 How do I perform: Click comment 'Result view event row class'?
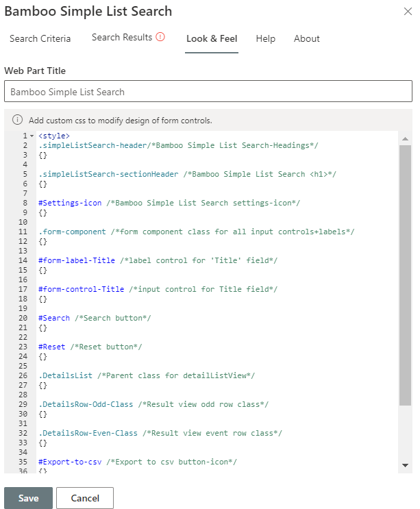coord(212,433)
